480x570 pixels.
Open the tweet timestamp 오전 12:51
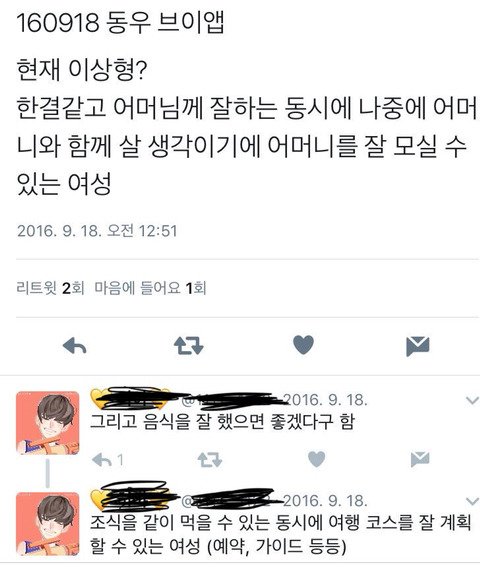97,231
